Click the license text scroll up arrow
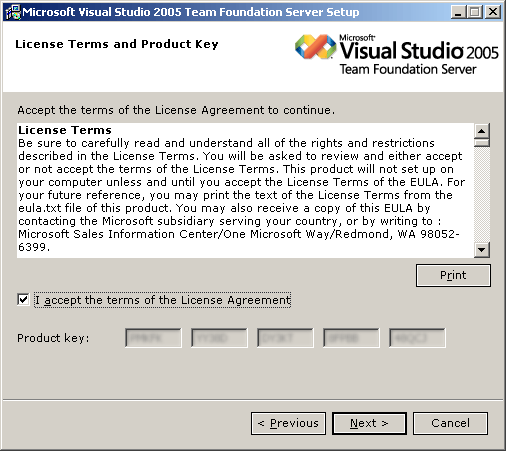Image resolution: width=506 pixels, height=451 pixels. click(x=482, y=130)
